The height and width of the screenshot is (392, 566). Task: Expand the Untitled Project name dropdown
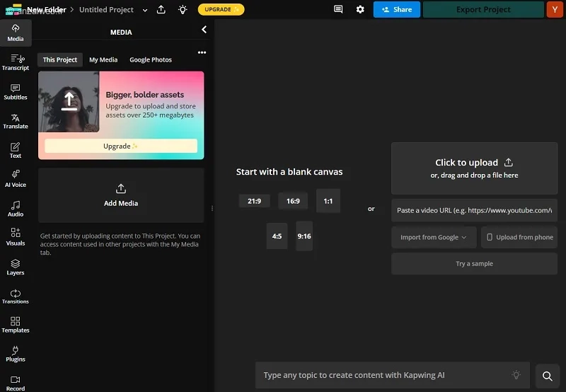point(145,10)
